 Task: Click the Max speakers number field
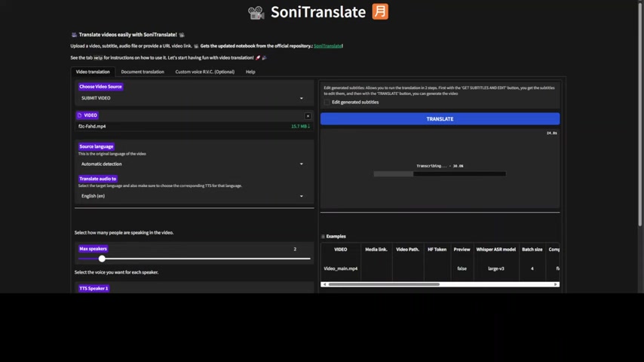pyautogui.click(x=295, y=249)
